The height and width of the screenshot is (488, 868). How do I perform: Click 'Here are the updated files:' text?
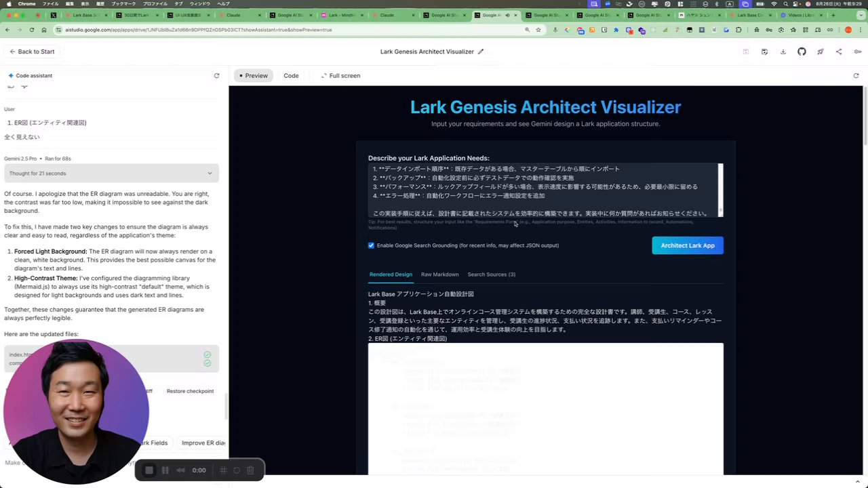[x=41, y=334]
